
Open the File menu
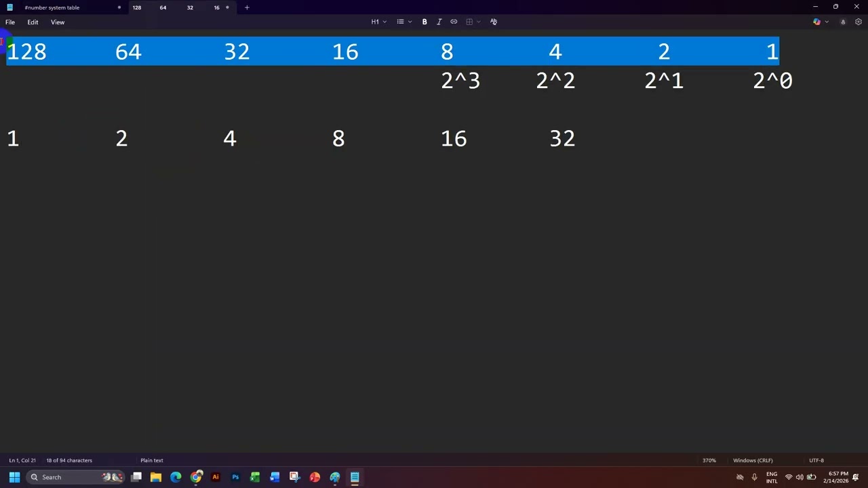point(10,22)
